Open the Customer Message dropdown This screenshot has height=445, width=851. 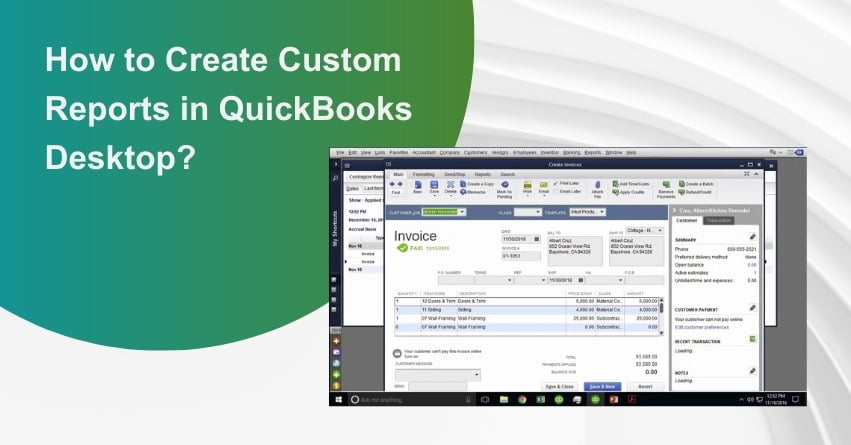pyautogui.click(x=477, y=375)
